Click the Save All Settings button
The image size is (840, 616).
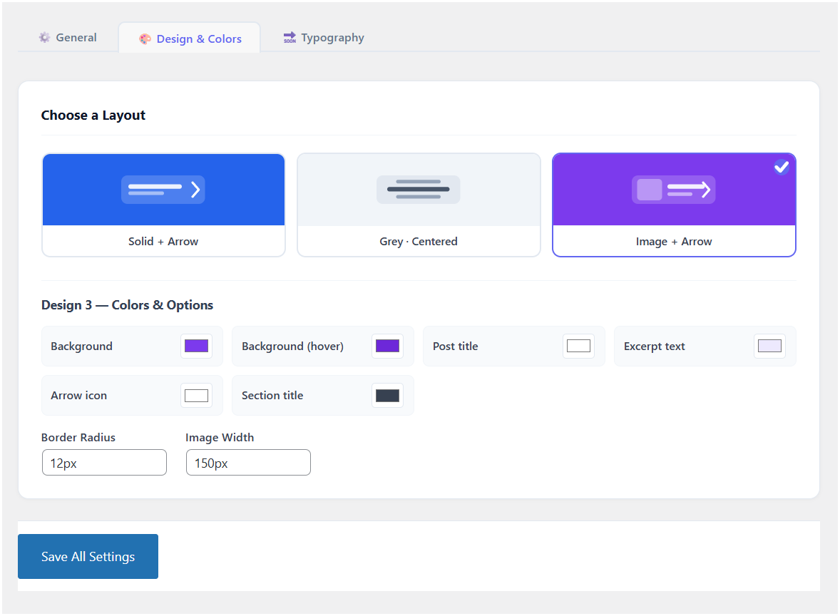click(88, 557)
